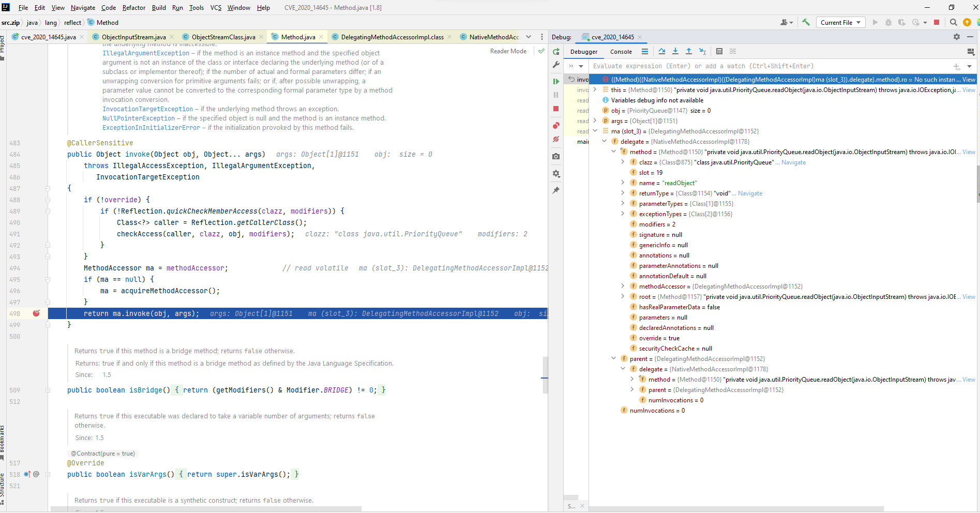This screenshot has width=980, height=513.
Task: View breakpoints using double red circles icon
Action: 556,126
